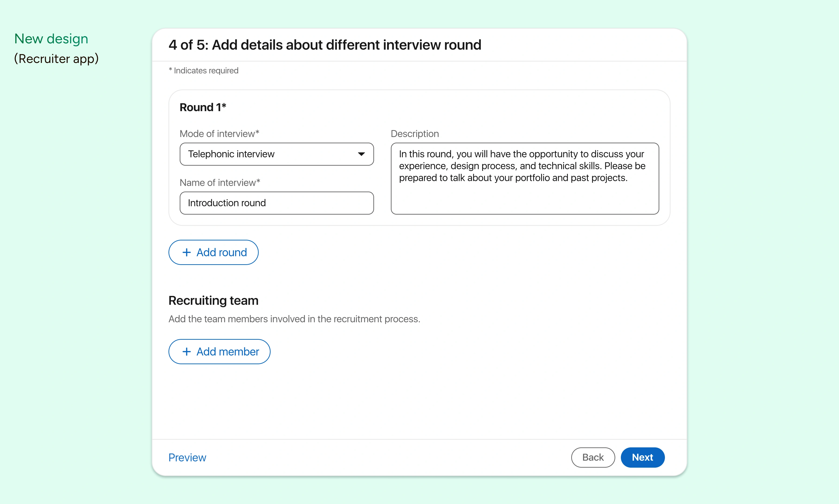Viewport: 839px width, 504px height.
Task: Click the Add member button
Action: [x=220, y=352]
